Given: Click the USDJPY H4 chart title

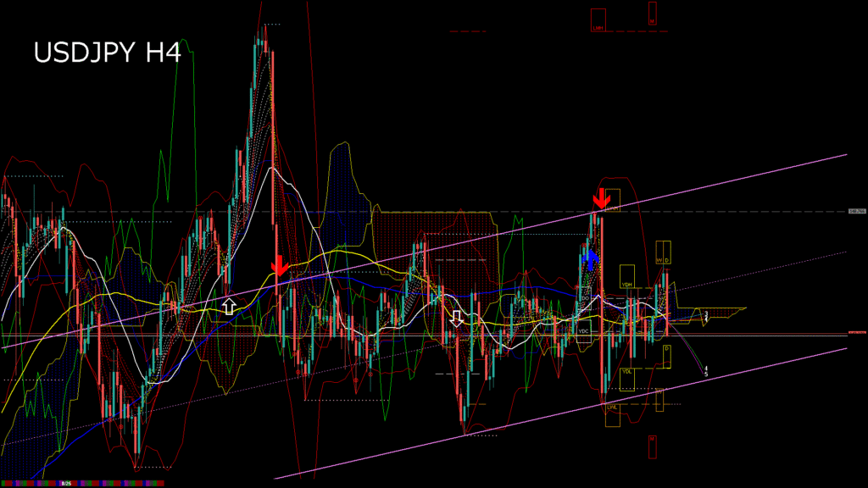Looking at the screenshot, I should tap(107, 53).
